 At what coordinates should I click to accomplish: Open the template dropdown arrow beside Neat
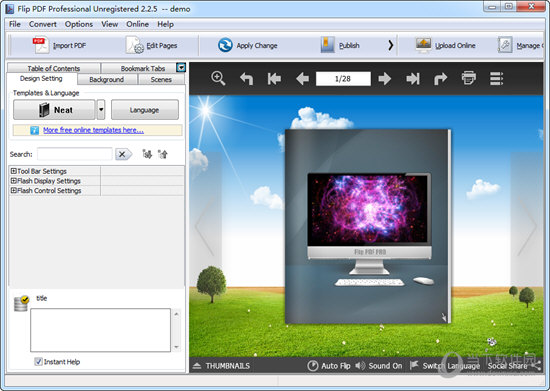(x=101, y=110)
